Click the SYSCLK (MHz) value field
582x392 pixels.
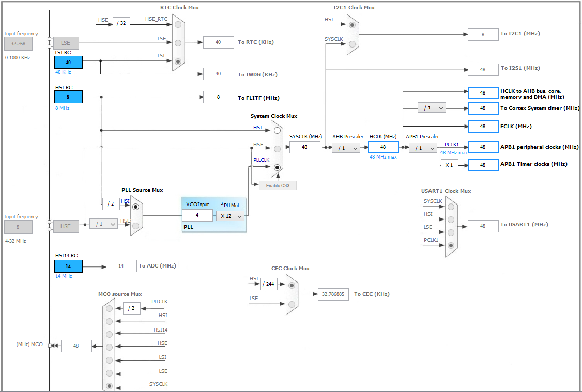pos(305,147)
